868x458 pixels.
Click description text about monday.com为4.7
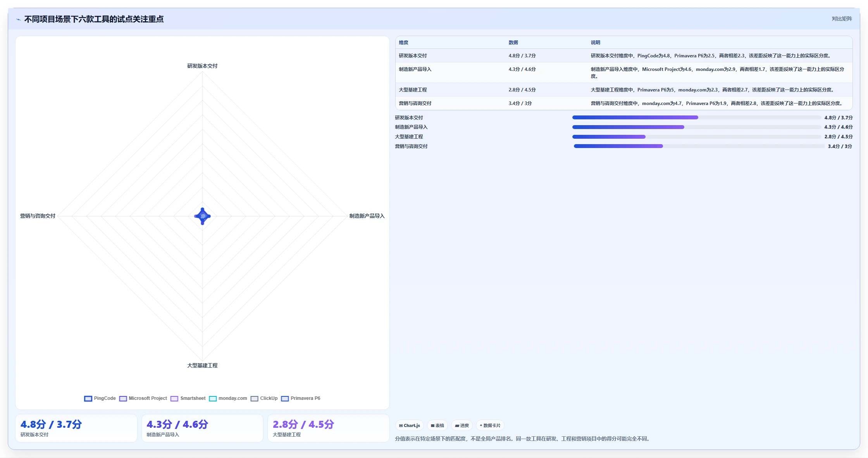(x=716, y=103)
